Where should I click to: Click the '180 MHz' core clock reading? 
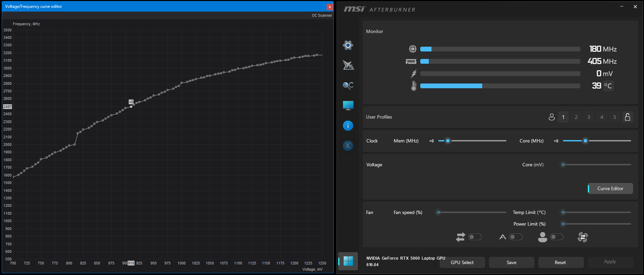[x=603, y=49]
